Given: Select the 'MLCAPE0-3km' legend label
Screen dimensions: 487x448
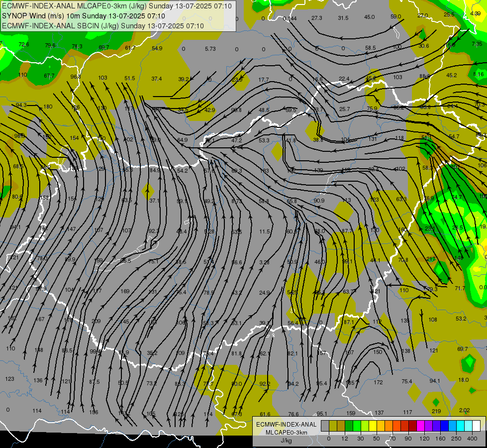Looking at the screenshot, I should [x=286, y=433].
